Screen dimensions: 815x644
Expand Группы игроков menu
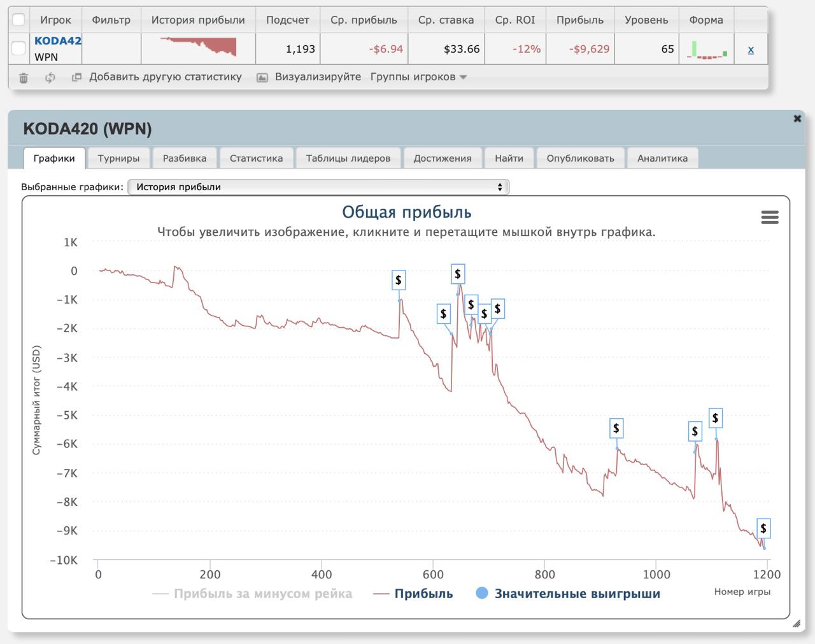418,77
